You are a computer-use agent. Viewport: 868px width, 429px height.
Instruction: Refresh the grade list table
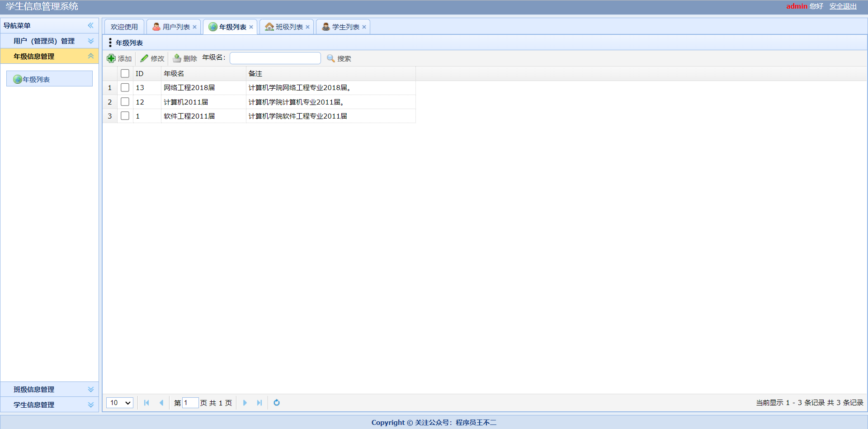pos(277,403)
